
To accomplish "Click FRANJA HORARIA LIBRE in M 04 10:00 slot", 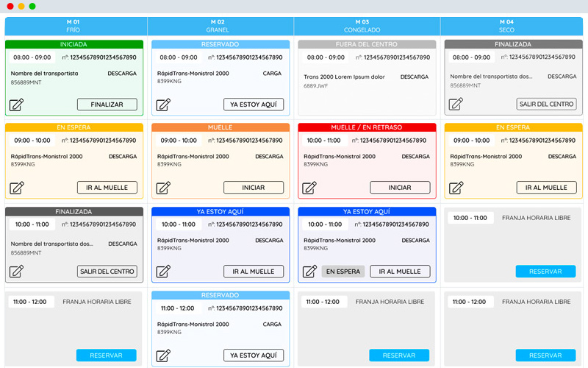I will (537, 218).
